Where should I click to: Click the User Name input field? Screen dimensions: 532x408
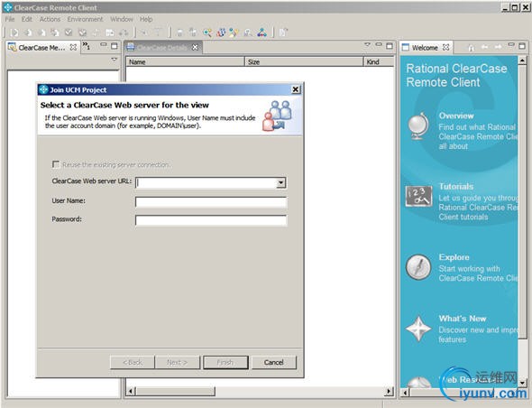(211, 202)
